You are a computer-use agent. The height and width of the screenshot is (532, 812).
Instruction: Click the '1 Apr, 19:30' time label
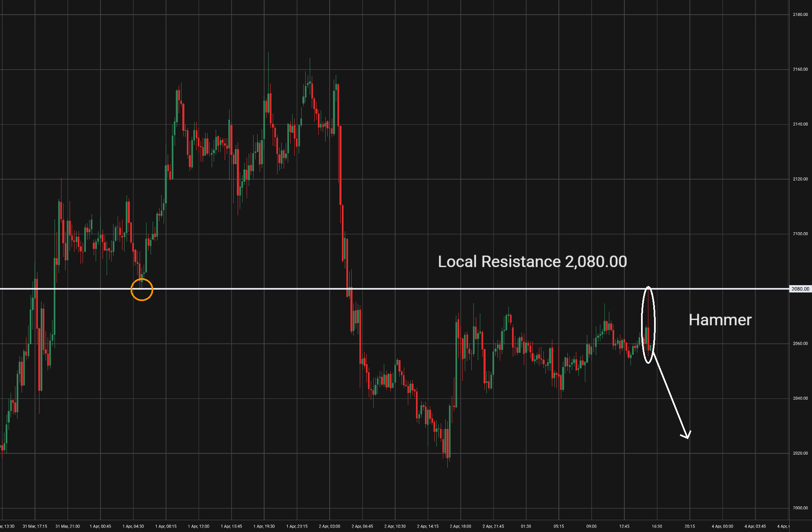[264, 526]
